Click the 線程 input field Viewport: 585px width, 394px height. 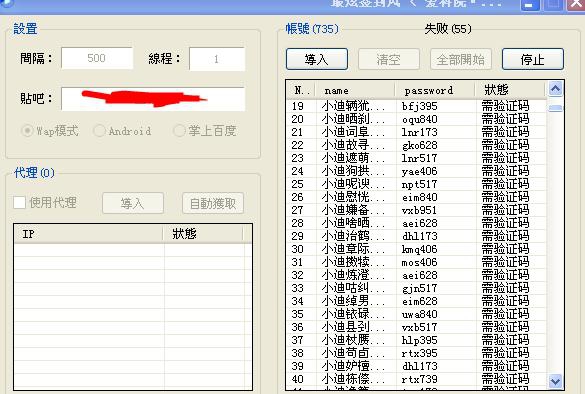217,59
